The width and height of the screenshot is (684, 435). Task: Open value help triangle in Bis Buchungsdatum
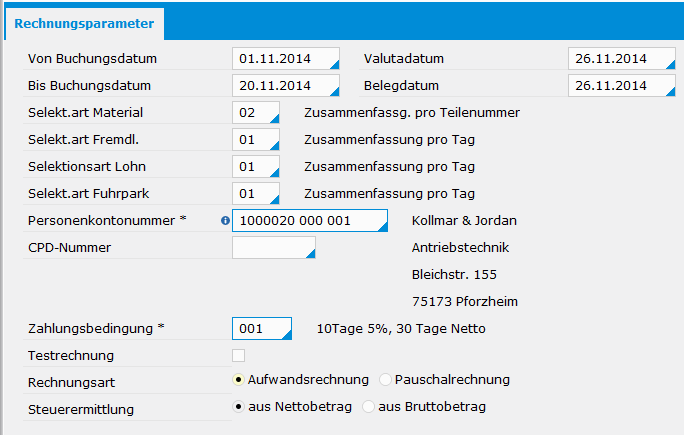click(x=335, y=92)
